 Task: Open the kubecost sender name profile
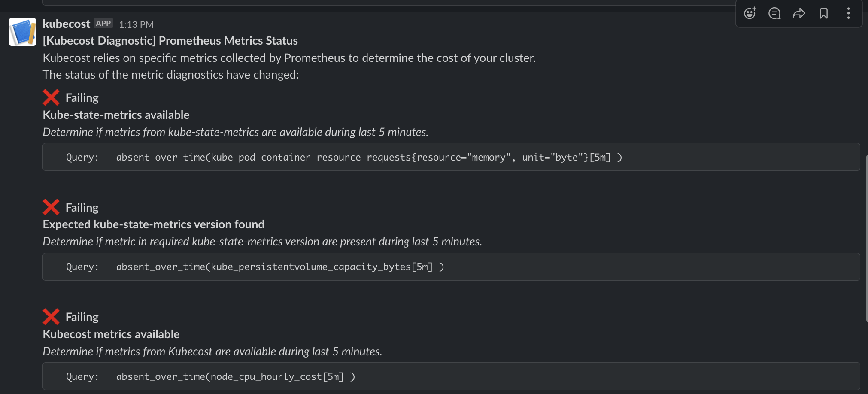pyautogui.click(x=67, y=24)
